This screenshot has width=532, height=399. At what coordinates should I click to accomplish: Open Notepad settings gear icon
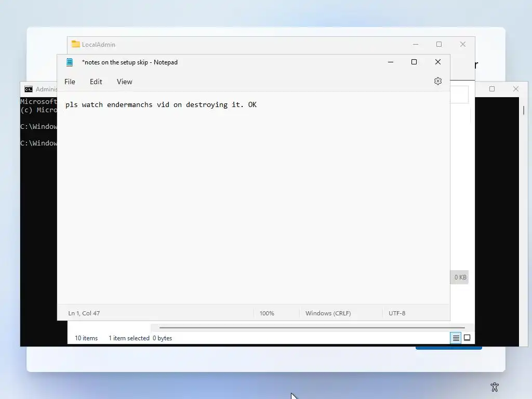point(437,81)
